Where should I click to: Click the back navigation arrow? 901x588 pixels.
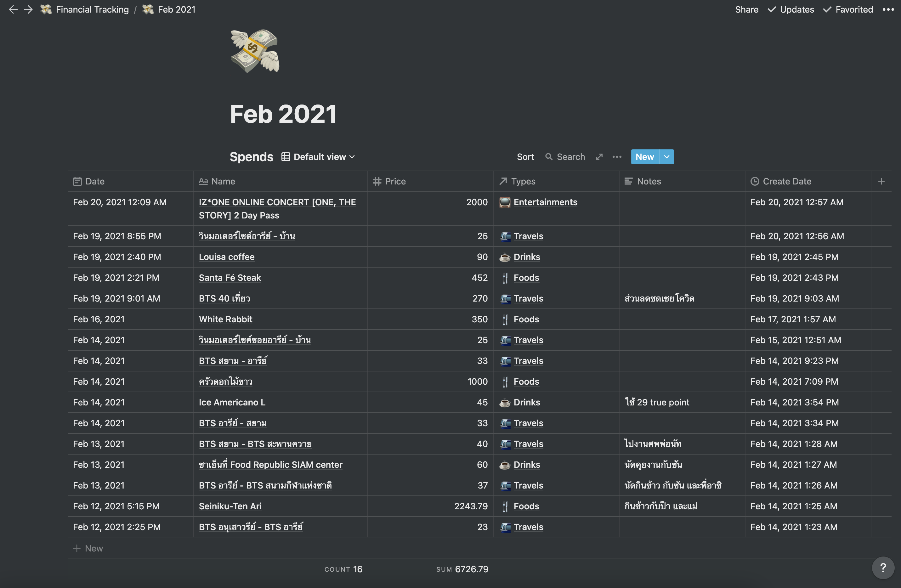[13, 9]
